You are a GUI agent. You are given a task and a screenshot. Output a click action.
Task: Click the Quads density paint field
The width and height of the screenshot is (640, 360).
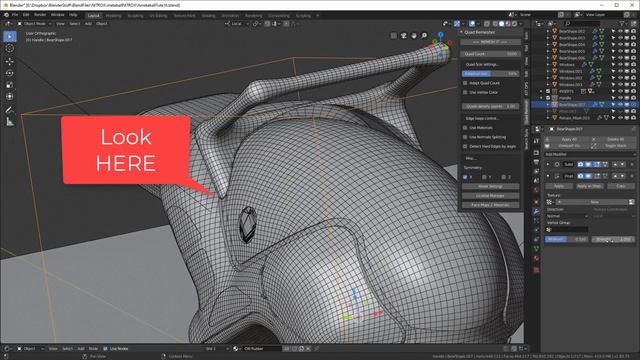pos(491,107)
